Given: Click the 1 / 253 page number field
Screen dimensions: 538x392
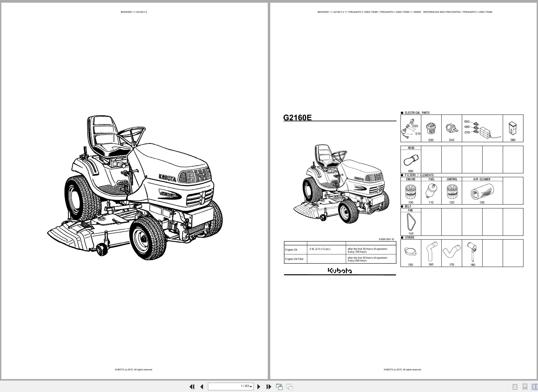Looking at the screenshot, I should pos(231,386).
